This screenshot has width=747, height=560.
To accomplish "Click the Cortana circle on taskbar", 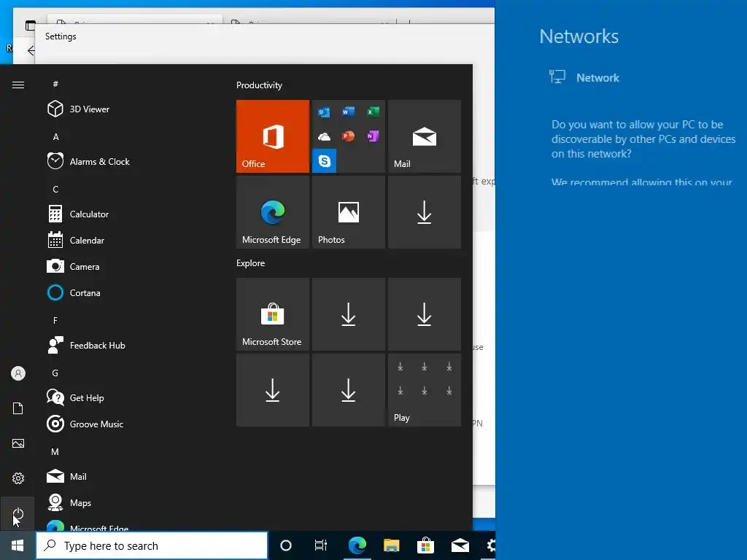I will pos(286,545).
